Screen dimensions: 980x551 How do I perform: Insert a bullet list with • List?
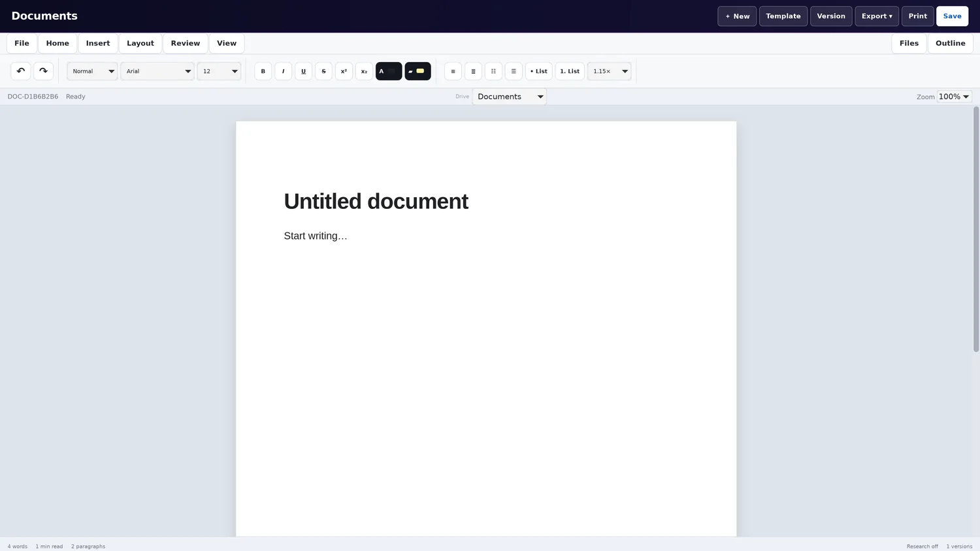click(x=539, y=71)
